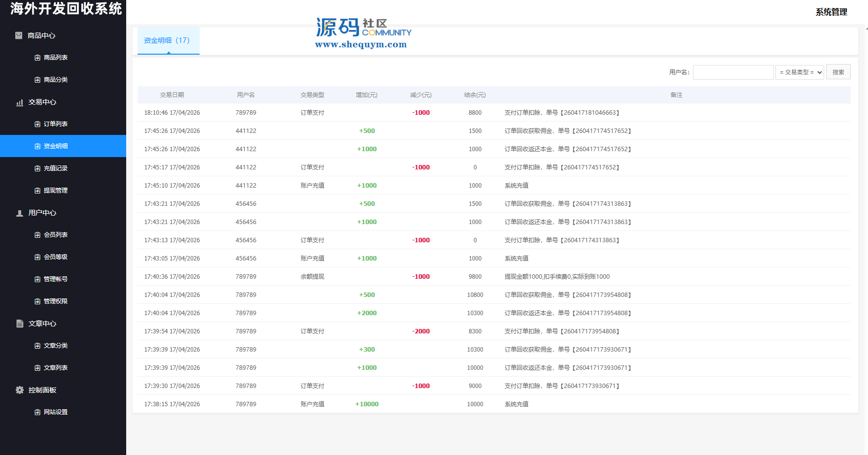Collapse the 文章中心 menu group
868x455 pixels.
pos(42,324)
